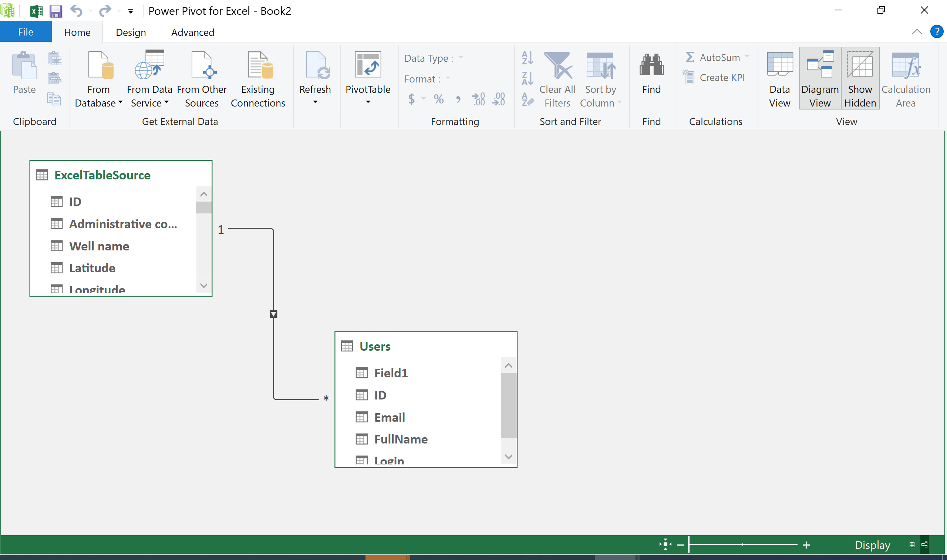Viewport: 947px width, 560px height.
Task: Select the Well name column
Action: 90,246
